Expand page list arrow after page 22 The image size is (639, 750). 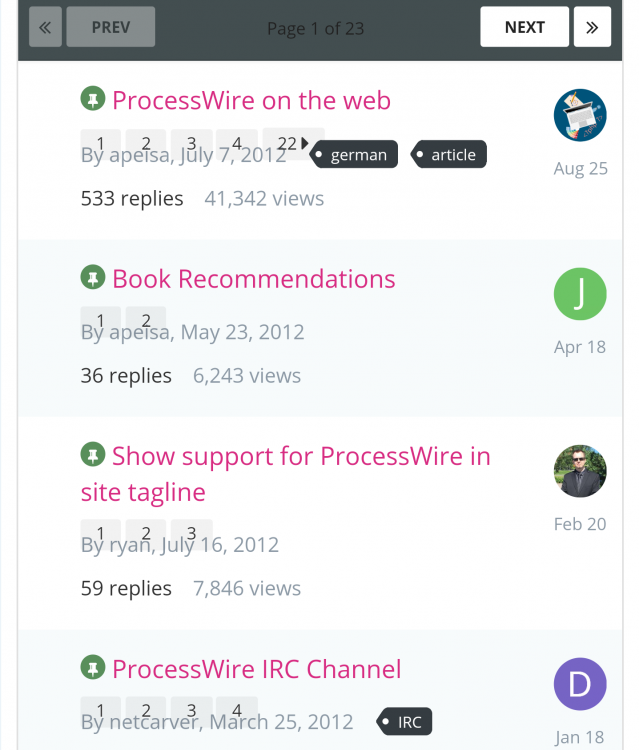click(306, 143)
